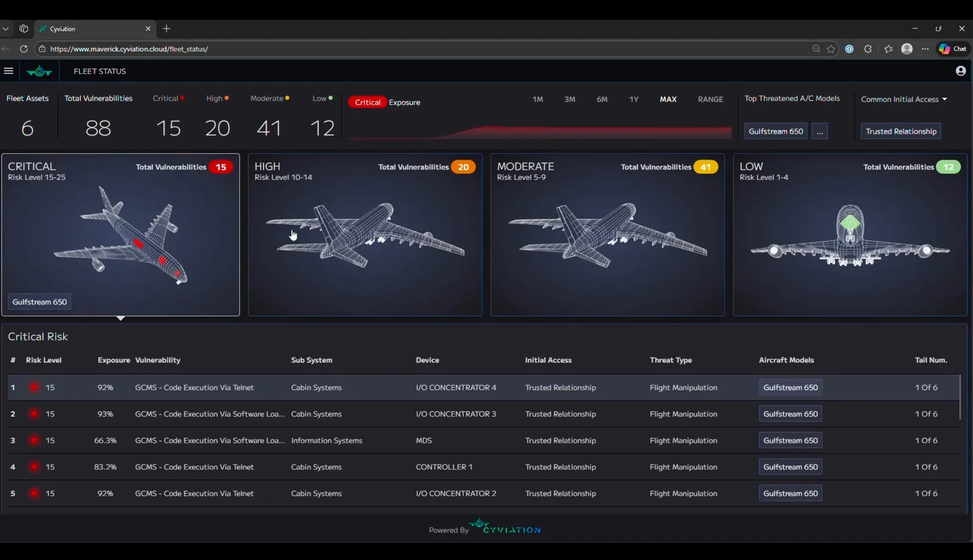Screen dimensions: 973x560
Task: Click the 66.3% exposure value
Action: point(105,440)
